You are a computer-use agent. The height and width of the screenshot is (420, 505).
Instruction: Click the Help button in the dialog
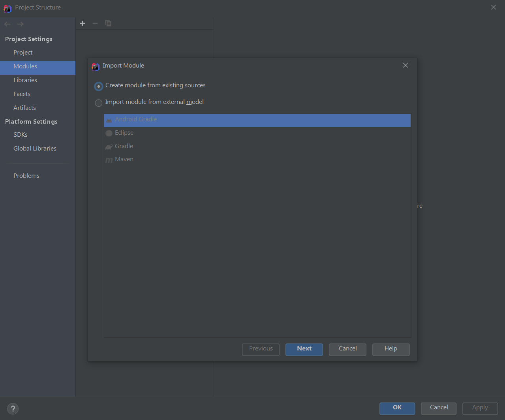(x=391, y=349)
